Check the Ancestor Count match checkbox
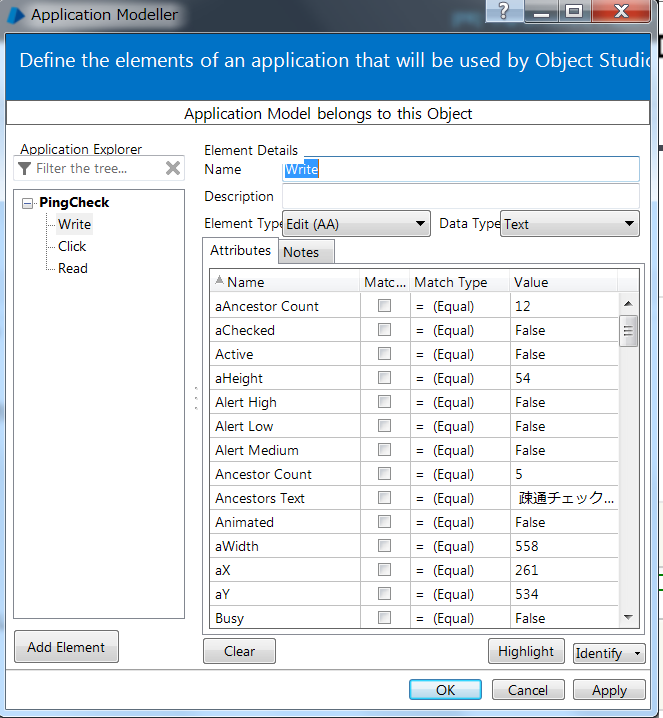Image resolution: width=663 pixels, height=718 pixels. pos(385,473)
